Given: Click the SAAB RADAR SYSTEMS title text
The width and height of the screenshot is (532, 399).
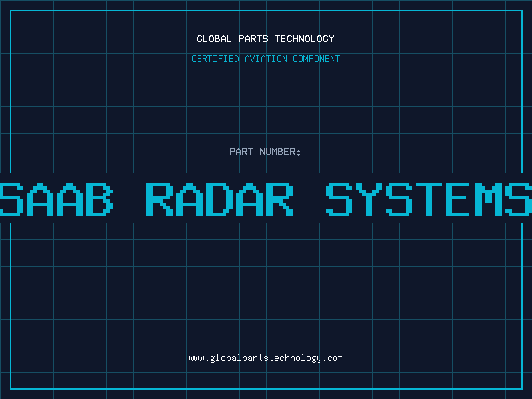Looking at the screenshot, I should click(266, 199).
